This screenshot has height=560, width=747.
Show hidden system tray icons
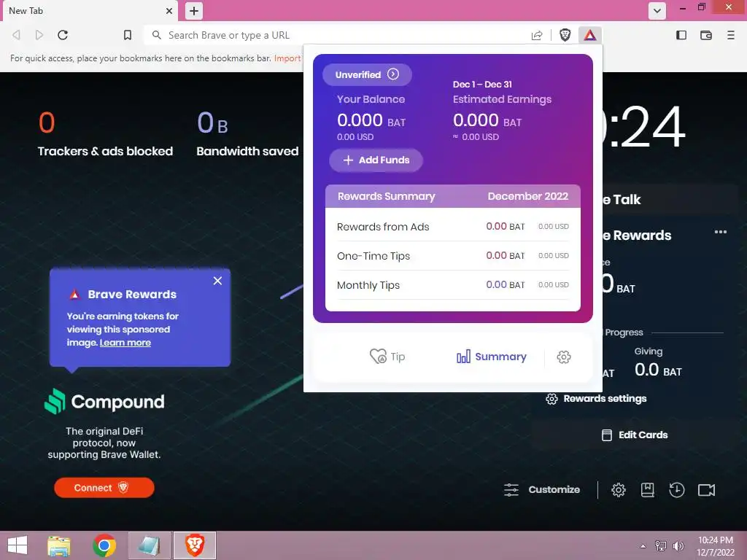coord(643,546)
